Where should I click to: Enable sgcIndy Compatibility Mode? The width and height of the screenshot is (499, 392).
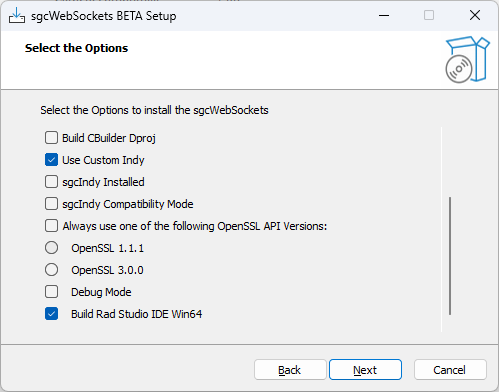[51, 204]
